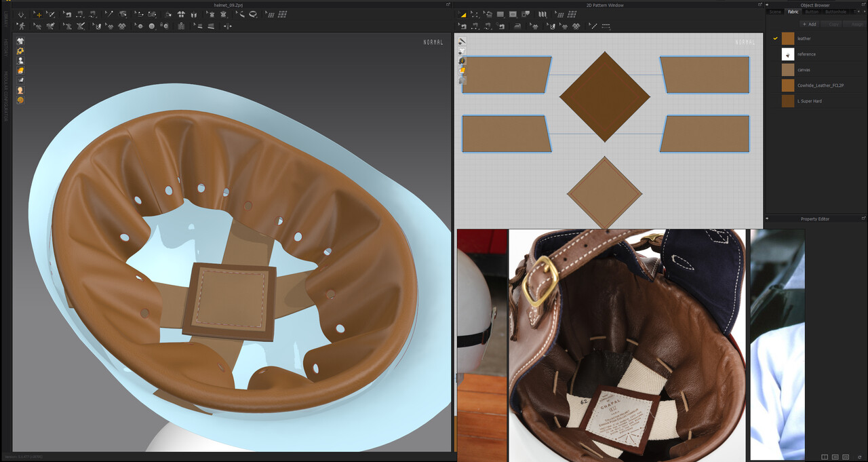
Task: Open avatar display options (white bust icon)
Action: point(20,60)
